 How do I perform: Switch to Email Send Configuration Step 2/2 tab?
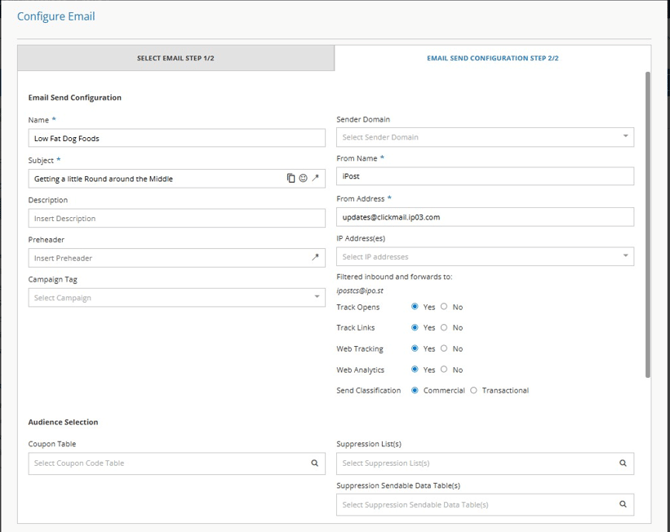pyautogui.click(x=493, y=58)
